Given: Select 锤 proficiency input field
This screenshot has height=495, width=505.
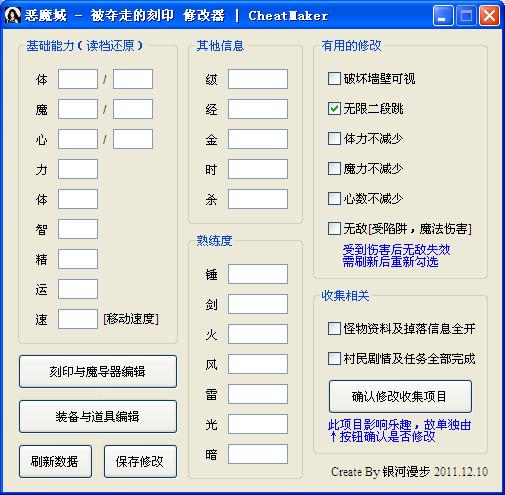Looking at the screenshot, I should point(258,274).
